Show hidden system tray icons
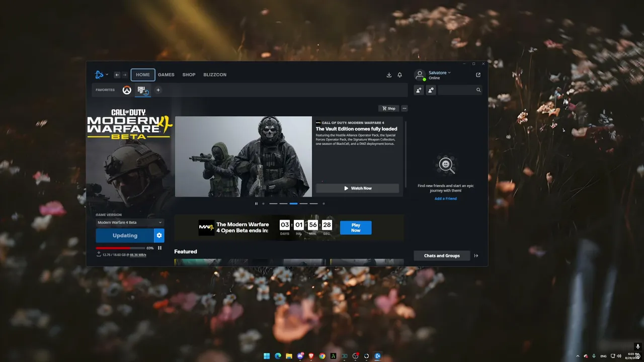644x362 pixels. click(x=578, y=356)
